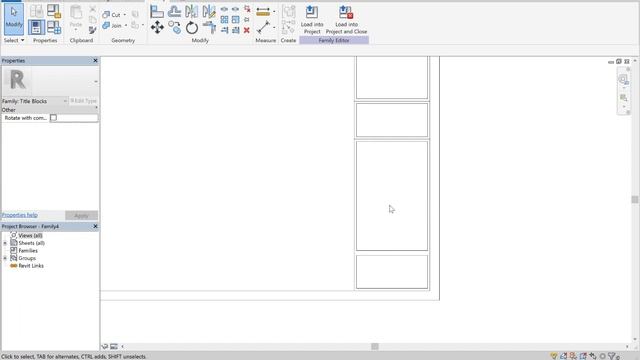Open the Join geometry dropdown

pyautogui.click(x=126, y=25)
